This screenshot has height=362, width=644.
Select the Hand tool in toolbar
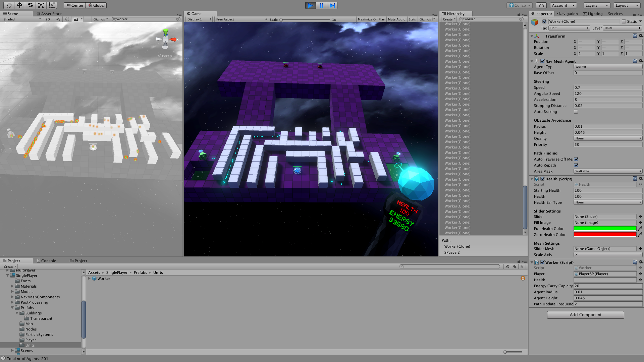[9, 5]
